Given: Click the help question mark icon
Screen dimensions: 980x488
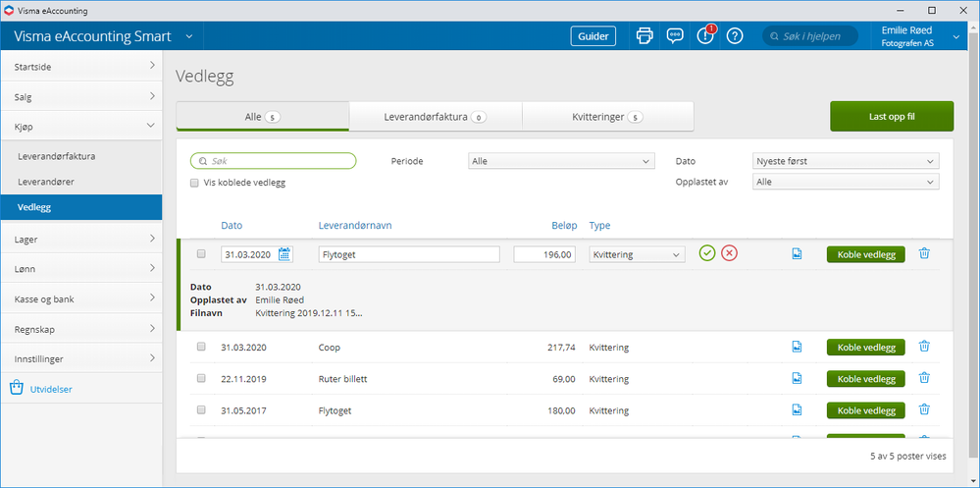Looking at the screenshot, I should [x=735, y=36].
